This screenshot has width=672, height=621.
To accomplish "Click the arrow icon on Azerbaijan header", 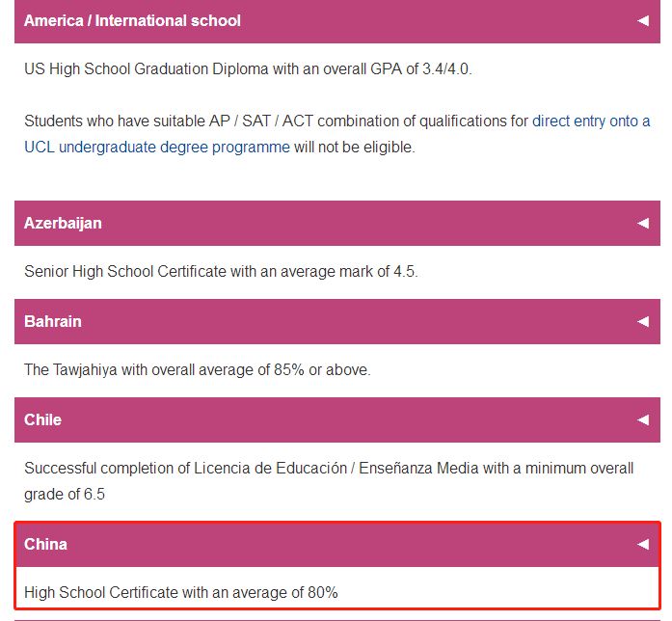I will [643, 223].
